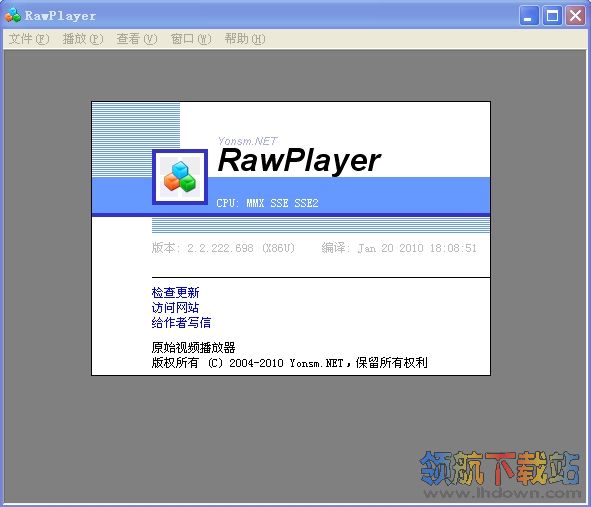Click the large RawPlayer heading in the about panel
The height and width of the screenshot is (507, 591).
[x=300, y=161]
